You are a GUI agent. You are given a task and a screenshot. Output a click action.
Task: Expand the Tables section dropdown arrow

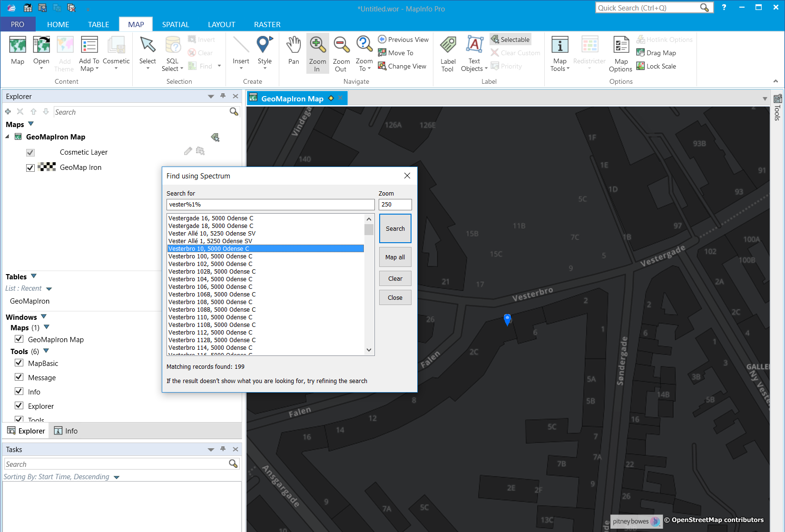pyautogui.click(x=34, y=276)
